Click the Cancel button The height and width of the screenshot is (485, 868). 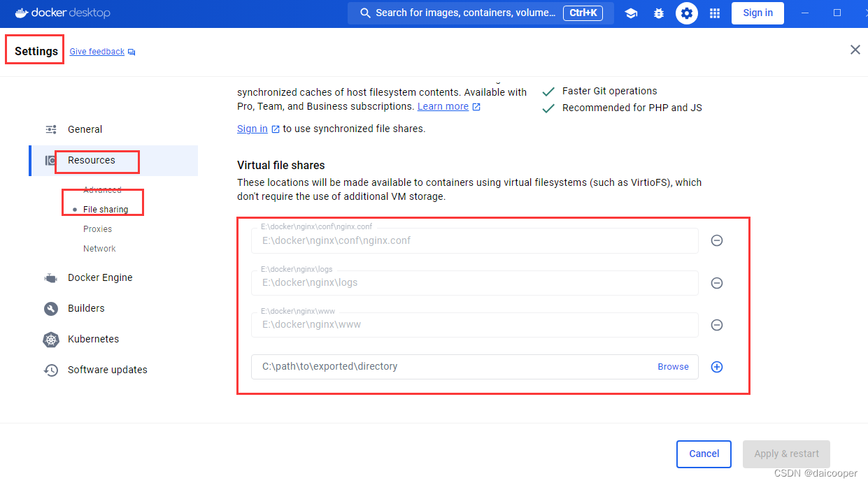coord(704,454)
